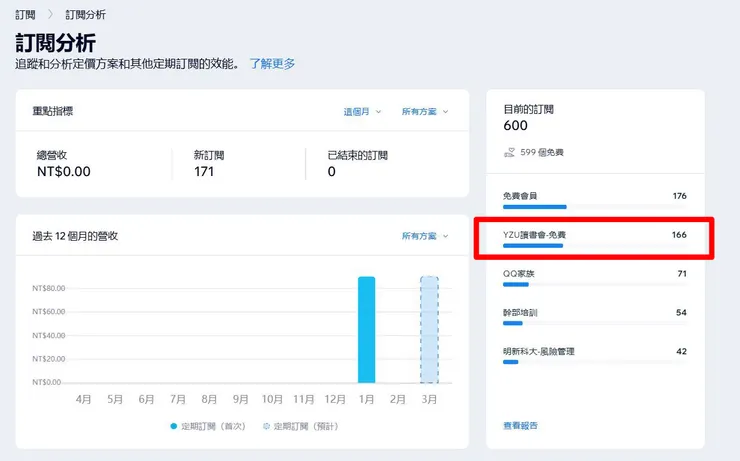The width and height of the screenshot is (740, 461).
Task: Open the 訂閱 breadcrumb link
Action: tap(25, 15)
